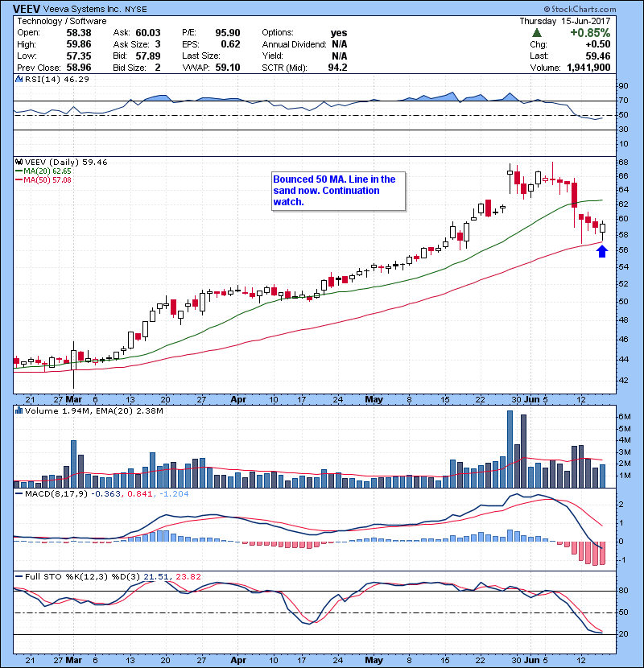Click the stochastic %D value 23.82

point(188,577)
